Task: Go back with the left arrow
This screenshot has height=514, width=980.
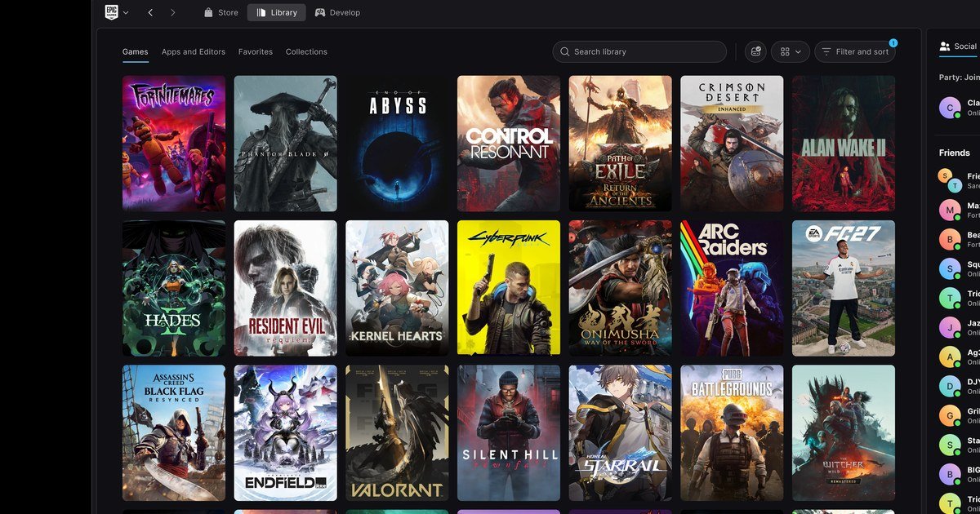Action: click(x=151, y=12)
